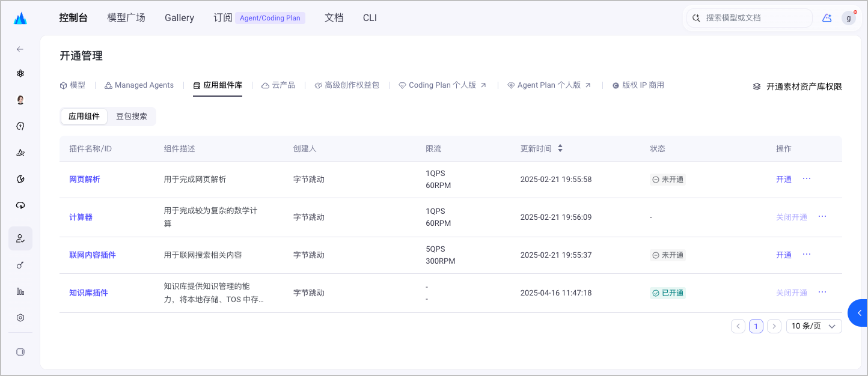Open the 计算器 plugin link
868x376 pixels.
[81, 217]
